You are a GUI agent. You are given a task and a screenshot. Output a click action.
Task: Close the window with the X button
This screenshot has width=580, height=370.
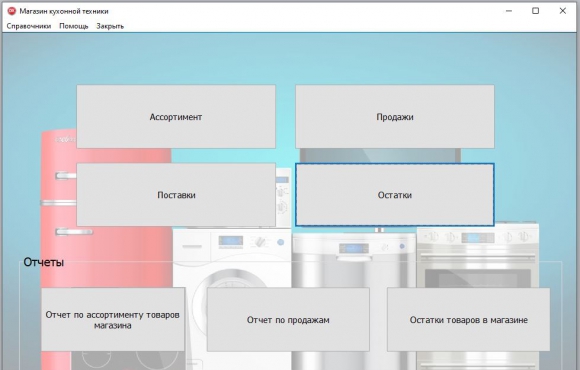(x=563, y=11)
